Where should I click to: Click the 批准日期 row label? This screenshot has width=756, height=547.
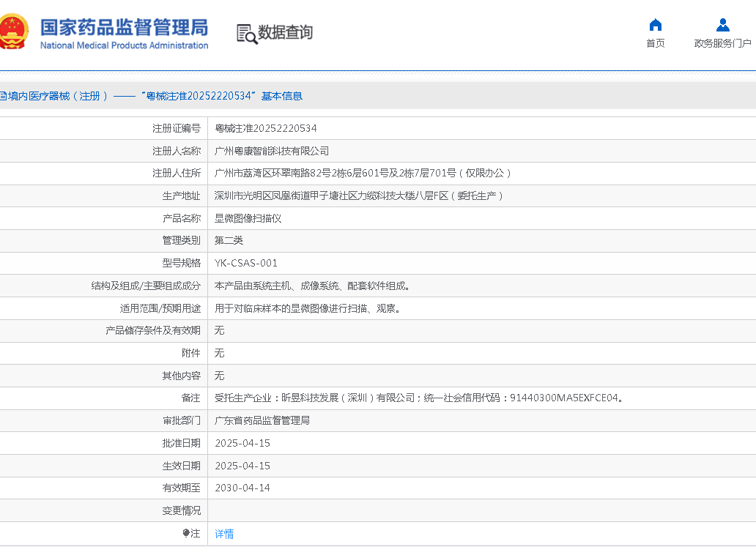[181, 443]
